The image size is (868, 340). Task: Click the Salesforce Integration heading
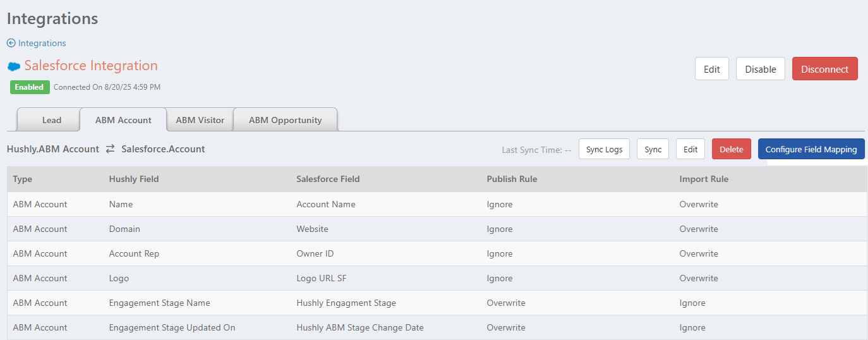point(91,66)
